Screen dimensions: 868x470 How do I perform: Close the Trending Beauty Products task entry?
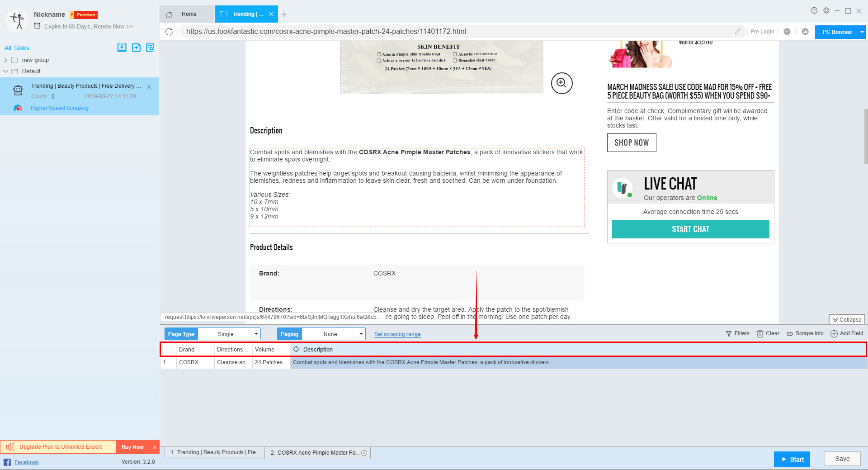pyautogui.click(x=149, y=86)
